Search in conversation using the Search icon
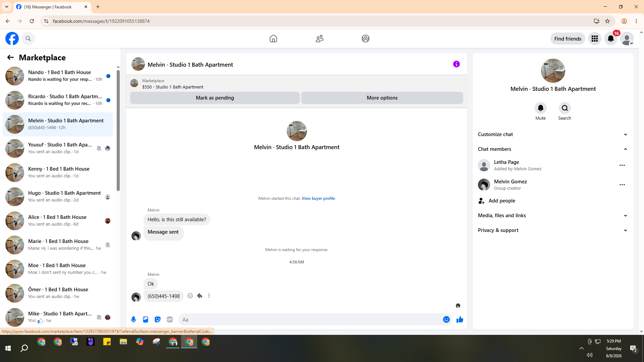This screenshot has width=644, height=362. 565,108
